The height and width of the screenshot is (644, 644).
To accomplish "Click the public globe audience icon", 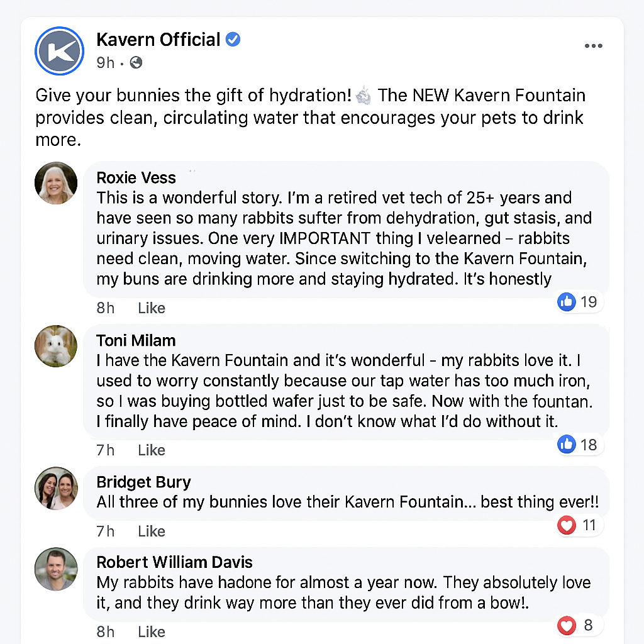I will coord(136,62).
